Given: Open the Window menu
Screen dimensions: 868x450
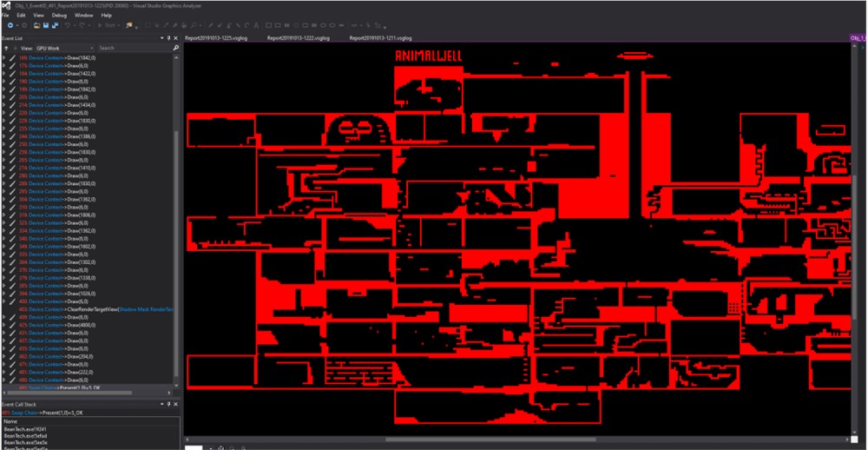Looking at the screenshot, I should [x=83, y=16].
